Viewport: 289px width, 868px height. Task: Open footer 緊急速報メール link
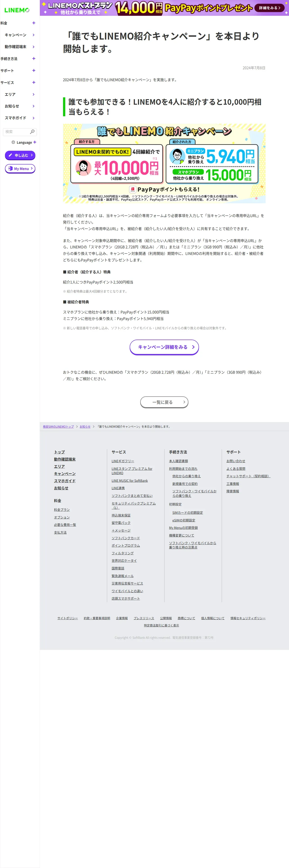pos(122,576)
